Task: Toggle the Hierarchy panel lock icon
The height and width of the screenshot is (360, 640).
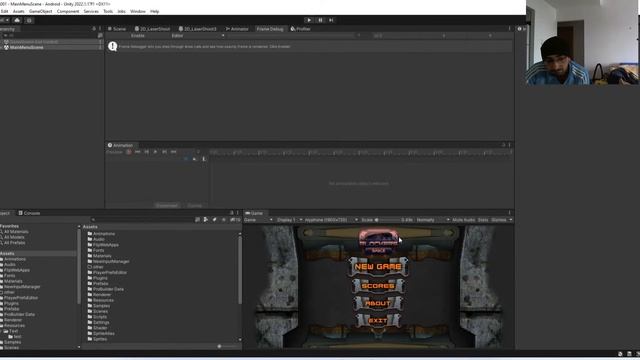Action: (94, 29)
